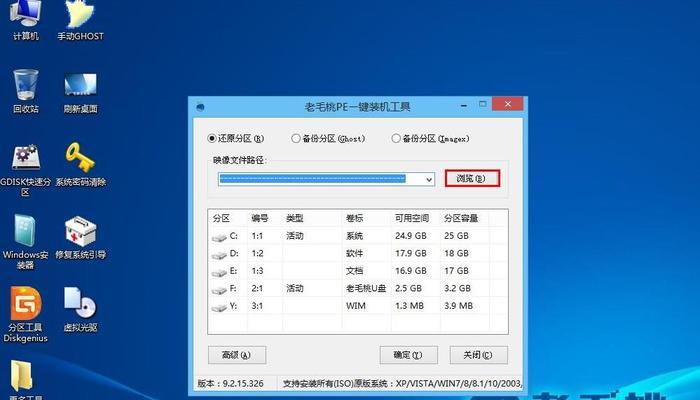Viewport: 700px width, 400px height.
Task: Select the 还原分区(R) radio button
Action: [212, 138]
